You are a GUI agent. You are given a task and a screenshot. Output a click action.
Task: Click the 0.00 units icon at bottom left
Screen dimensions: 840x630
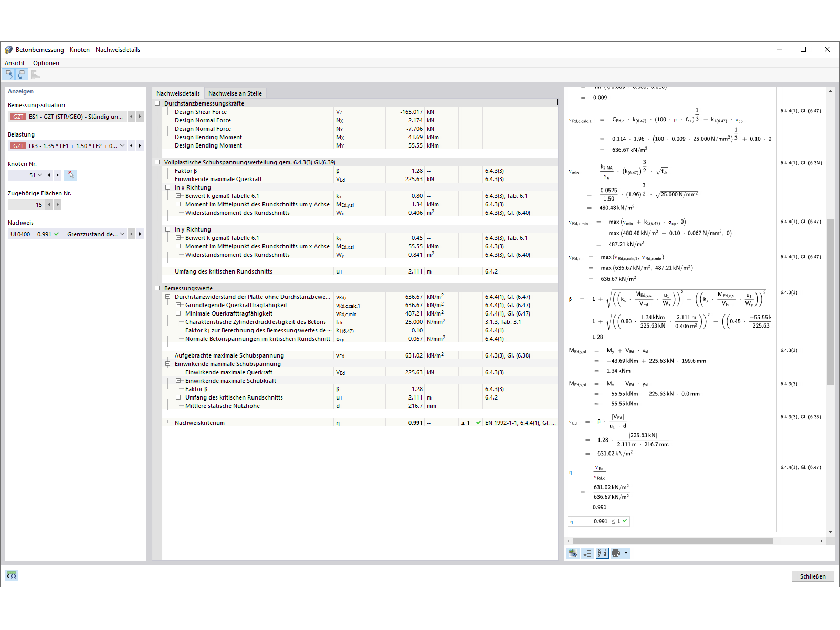(12, 576)
